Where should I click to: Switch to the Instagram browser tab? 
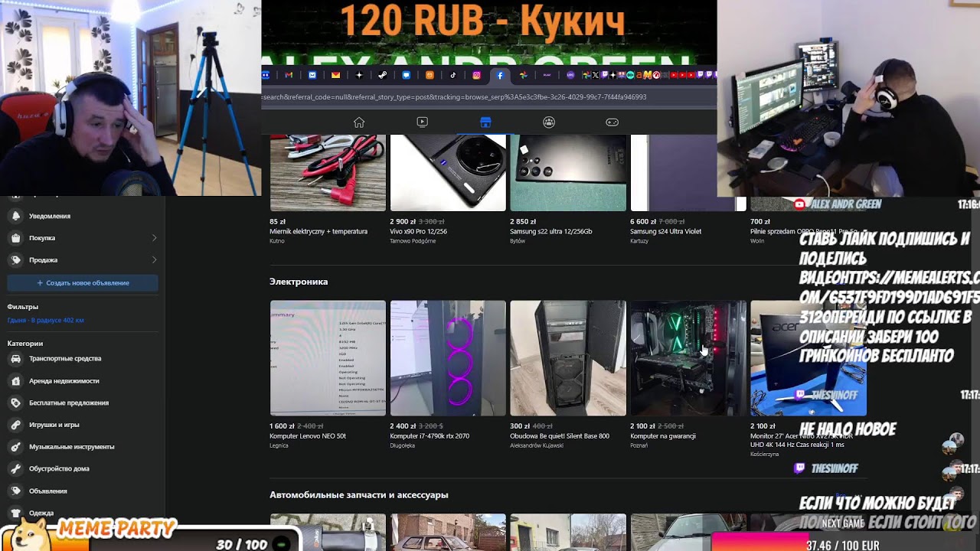pyautogui.click(x=476, y=75)
